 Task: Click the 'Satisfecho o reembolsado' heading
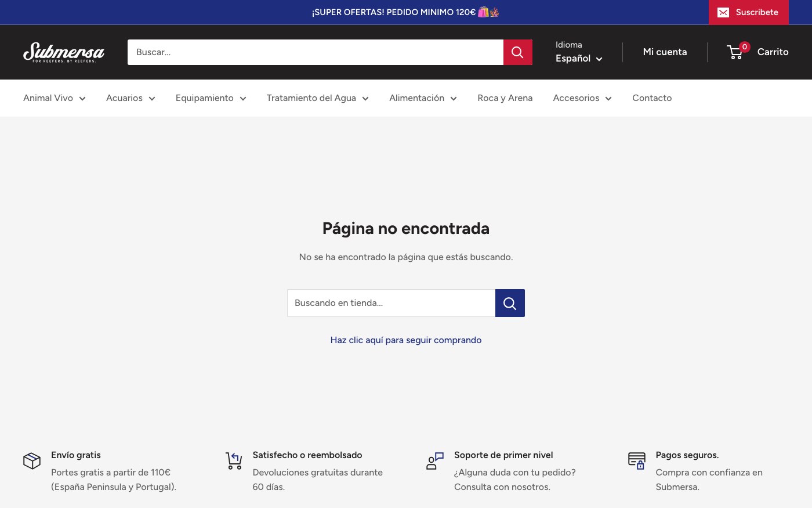click(307, 455)
